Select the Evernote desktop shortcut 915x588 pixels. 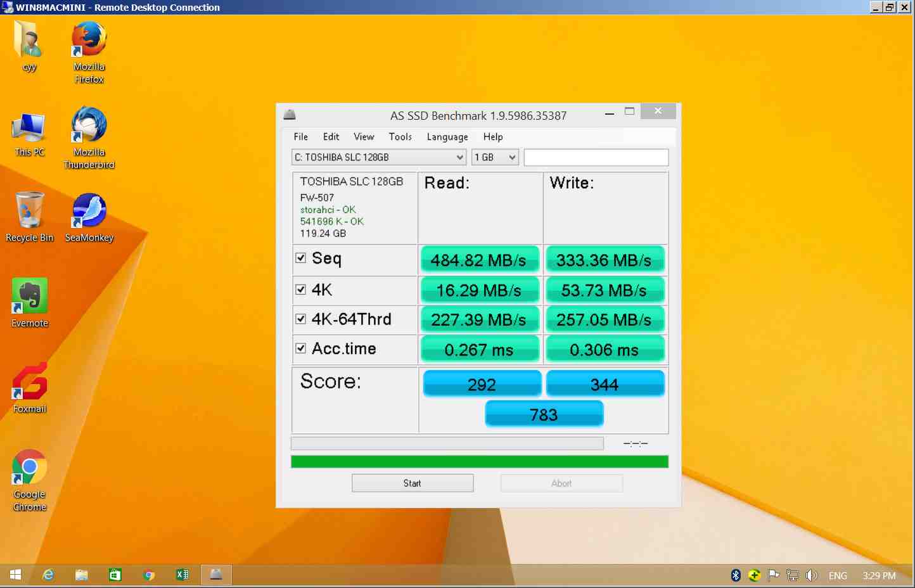[29, 303]
